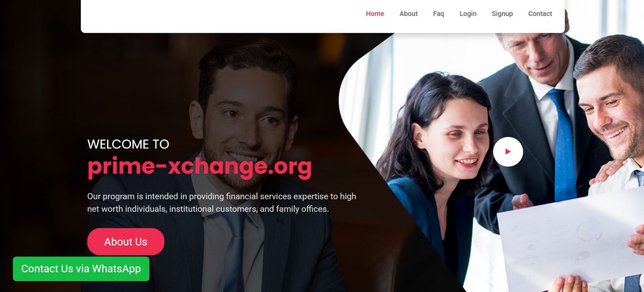Open Contact Us via WhatsApp button
The height and width of the screenshot is (292, 644).
[81, 269]
